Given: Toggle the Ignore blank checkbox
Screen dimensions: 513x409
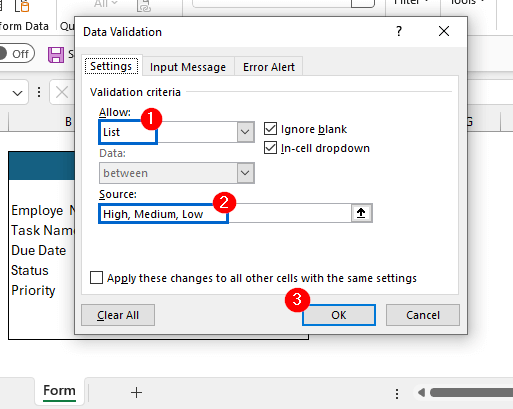Looking at the screenshot, I should point(270,129).
